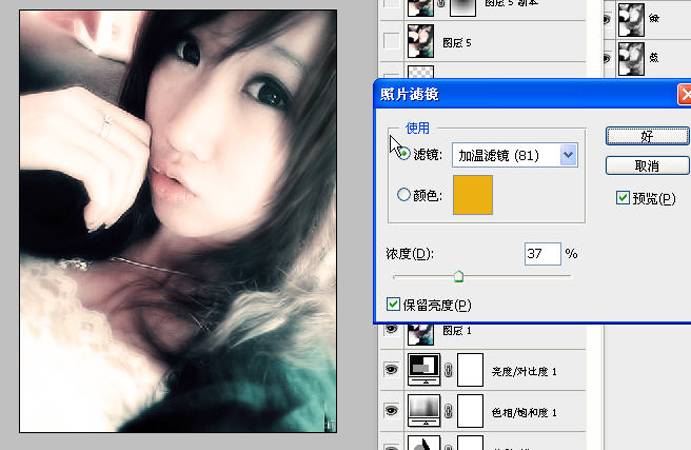This screenshot has width=691, height=450.
Task: Click the 好 OK button
Action: pos(647,136)
